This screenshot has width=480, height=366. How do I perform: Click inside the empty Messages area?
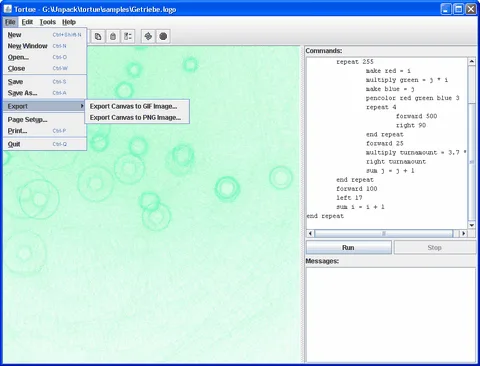(391, 315)
